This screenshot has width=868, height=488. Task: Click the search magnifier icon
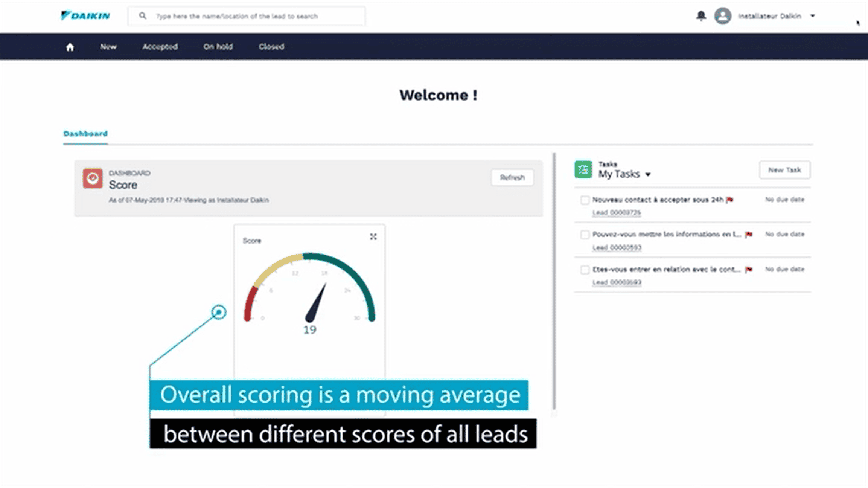(143, 16)
